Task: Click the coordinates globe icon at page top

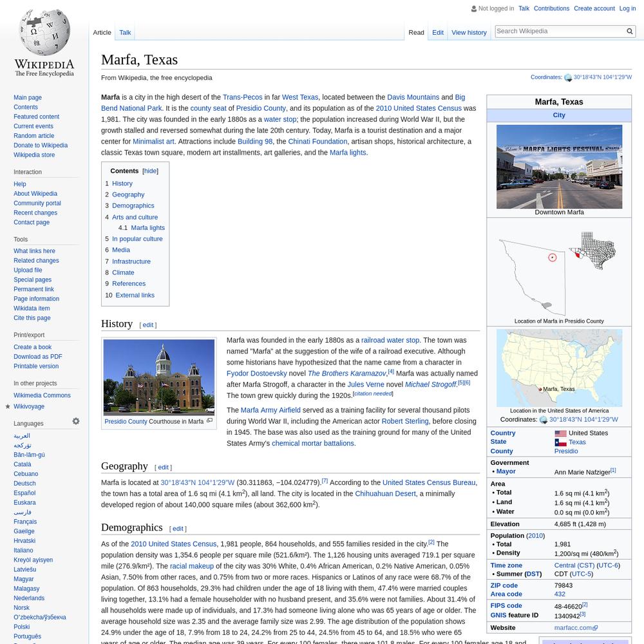Action: point(568,77)
